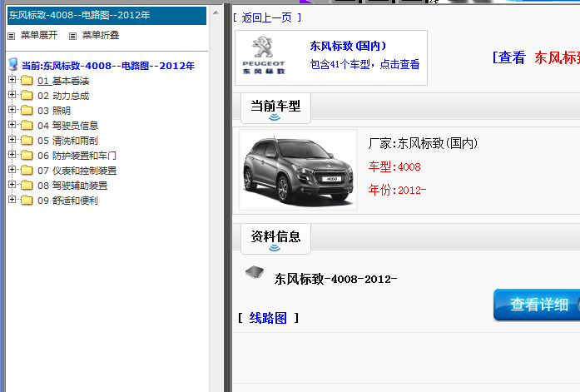Click the 菜单展开 link
580x392 pixels.
(39, 35)
